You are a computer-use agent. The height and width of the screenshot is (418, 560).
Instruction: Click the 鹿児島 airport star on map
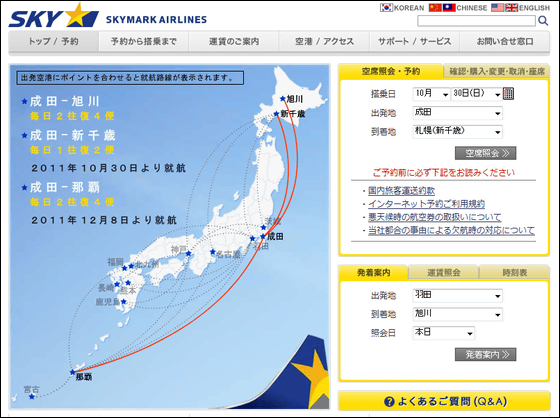click(x=124, y=302)
